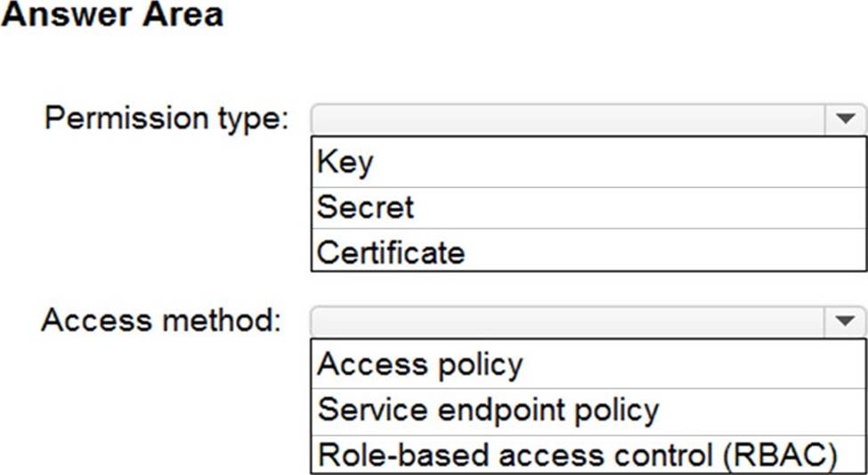Choose Secret from the permission list

pyautogui.click(x=588, y=207)
